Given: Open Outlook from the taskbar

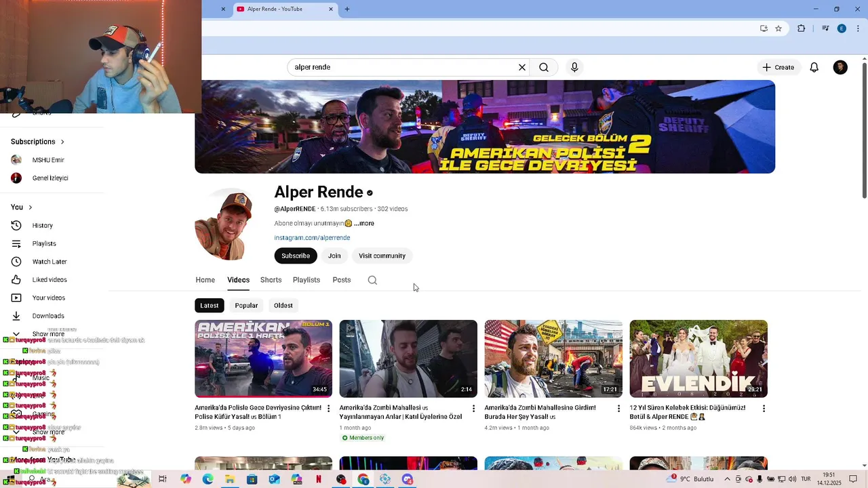Looking at the screenshot, I should pos(274,479).
